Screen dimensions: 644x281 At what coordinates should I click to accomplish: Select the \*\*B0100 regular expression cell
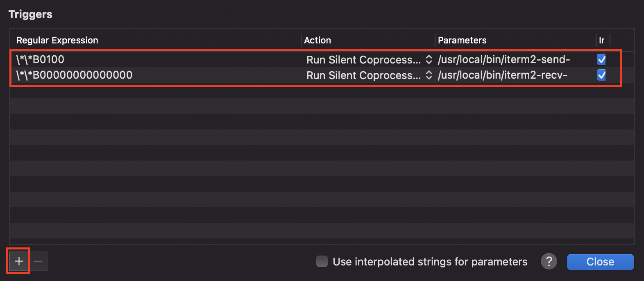(41, 59)
